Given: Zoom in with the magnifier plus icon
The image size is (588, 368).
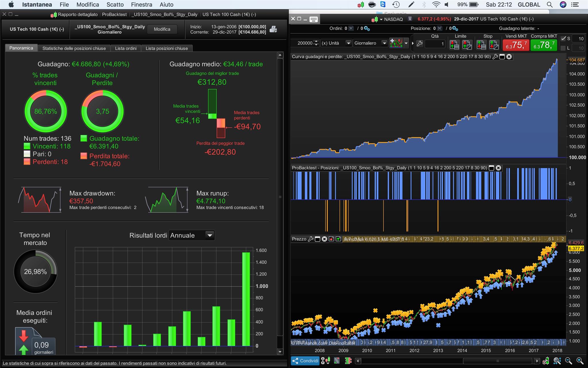Looking at the screenshot, I should 580,361.
